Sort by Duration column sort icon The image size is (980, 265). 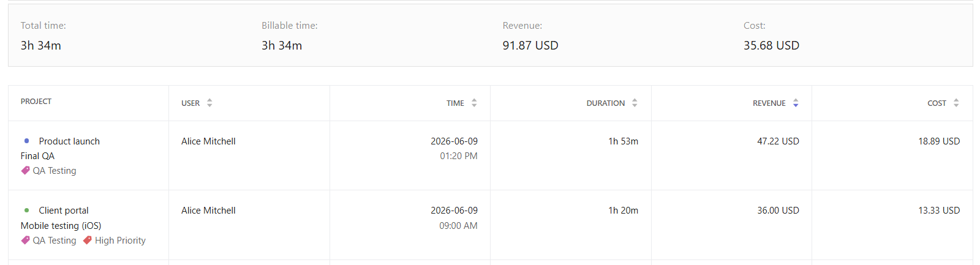pyautogui.click(x=635, y=103)
